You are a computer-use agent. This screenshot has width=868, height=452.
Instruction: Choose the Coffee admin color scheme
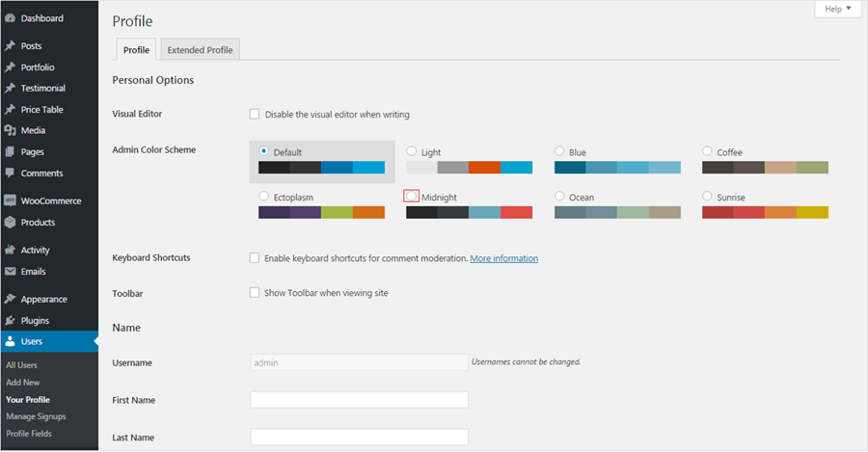(x=708, y=151)
